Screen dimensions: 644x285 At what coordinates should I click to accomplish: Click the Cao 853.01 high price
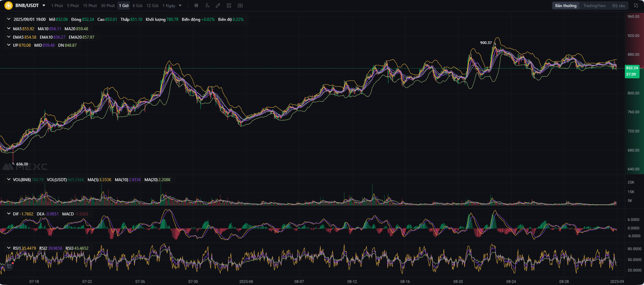107,19
